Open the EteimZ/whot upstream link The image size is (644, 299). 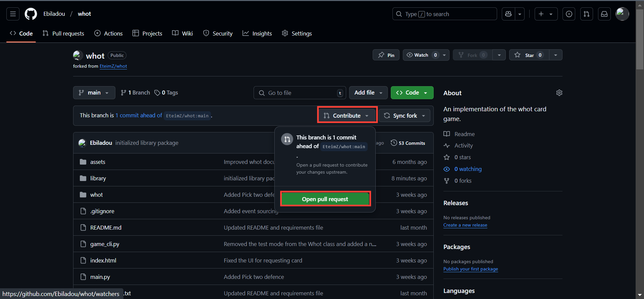point(113,66)
